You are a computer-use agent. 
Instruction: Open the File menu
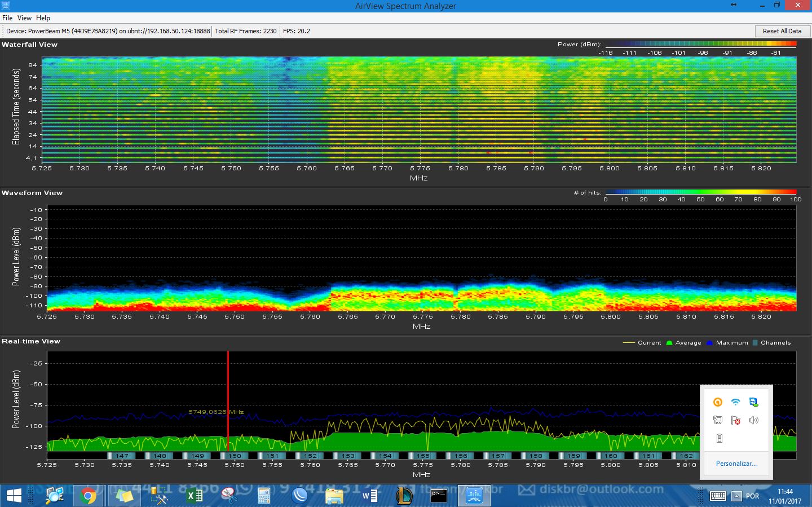(7, 18)
